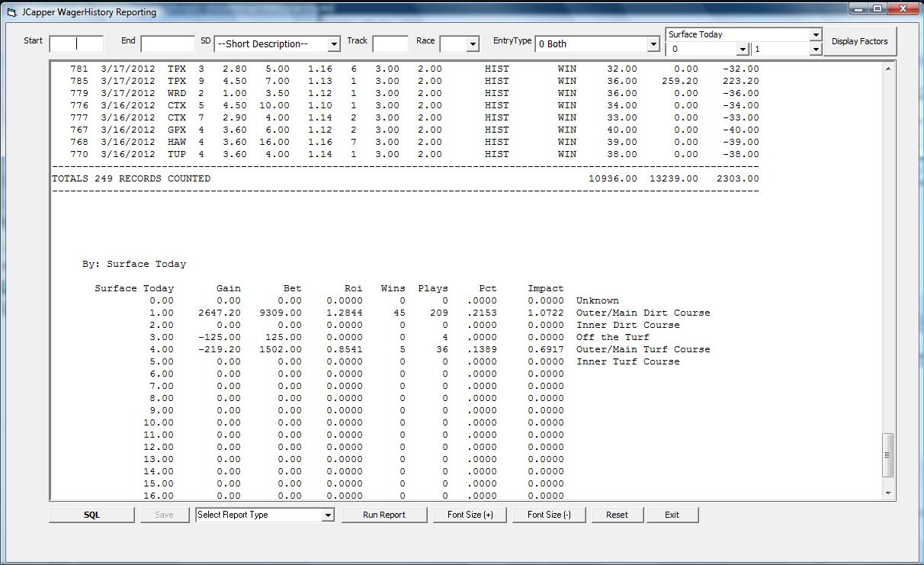
Task: Click the WRD track code in record 779
Action: [177, 93]
